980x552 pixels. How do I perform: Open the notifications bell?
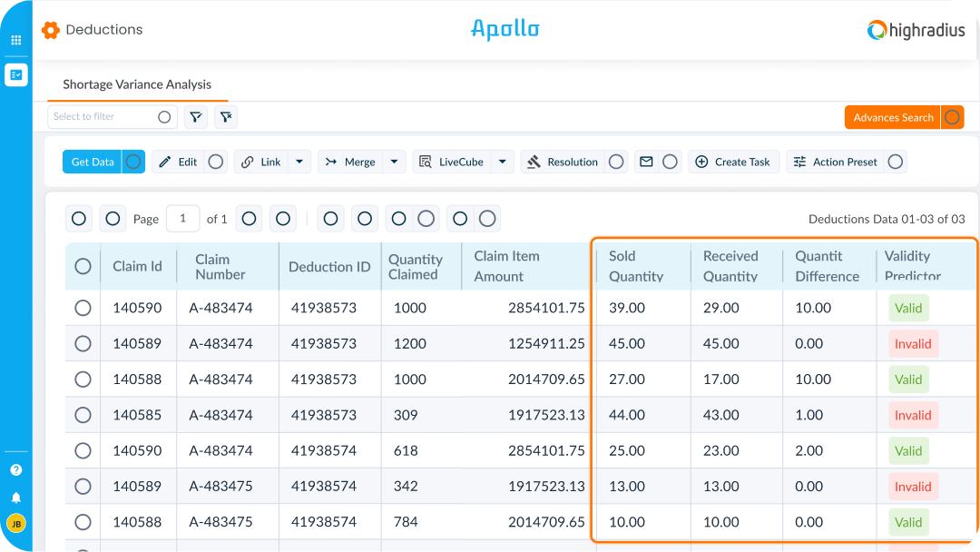point(15,498)
